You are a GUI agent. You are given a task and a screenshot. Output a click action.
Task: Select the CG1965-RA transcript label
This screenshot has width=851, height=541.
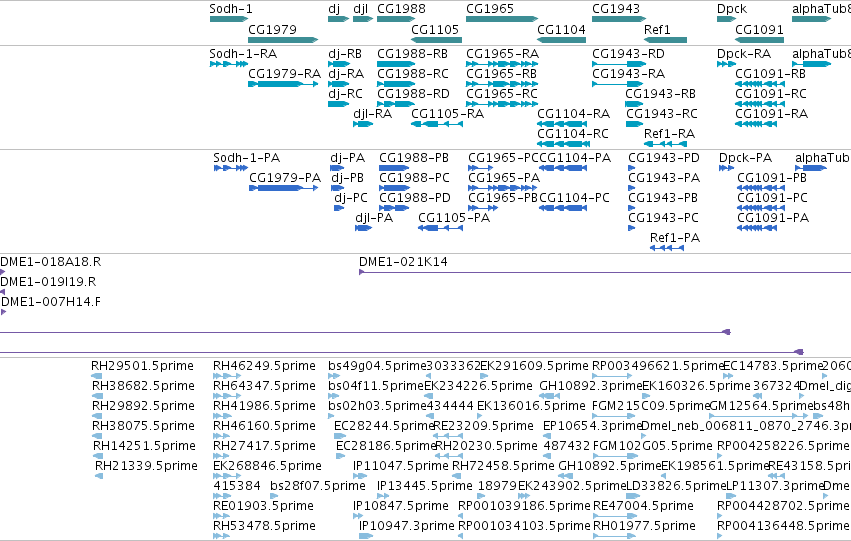tap(503, 54)
